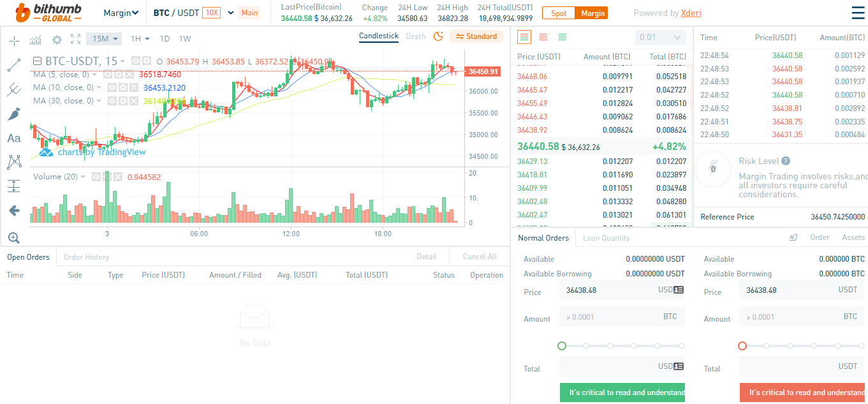The height and width of the screenshot is (404, 868).
Task: Expand the Margin dropdown in header
Action: [x=121, y=13]
